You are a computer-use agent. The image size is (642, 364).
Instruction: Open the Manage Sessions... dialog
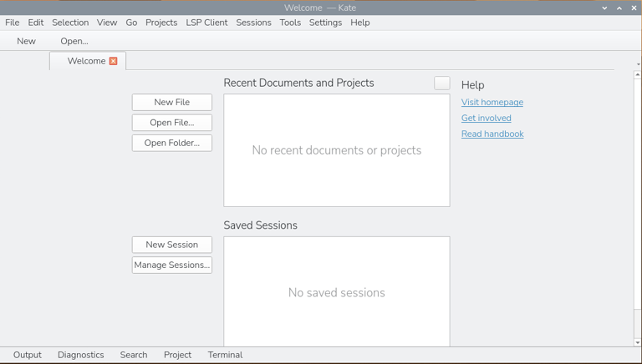(172, 265)
